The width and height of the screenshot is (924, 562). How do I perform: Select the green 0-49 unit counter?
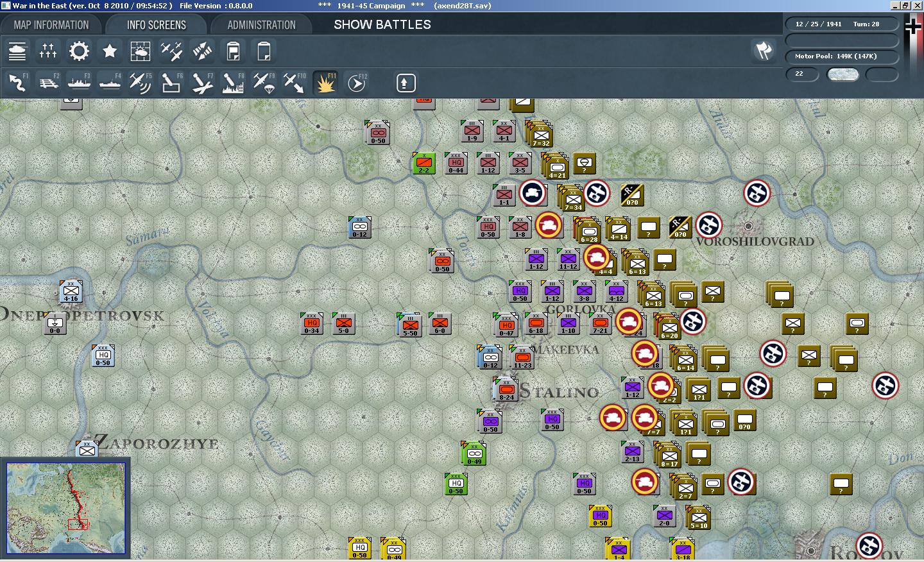tap(474, 454)
